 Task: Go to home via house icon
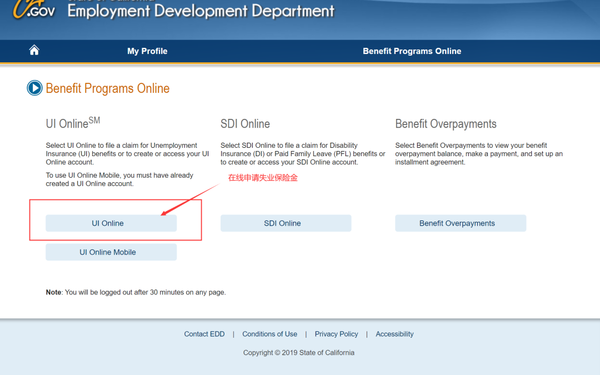pyautogui.click(x=34, y=50)
